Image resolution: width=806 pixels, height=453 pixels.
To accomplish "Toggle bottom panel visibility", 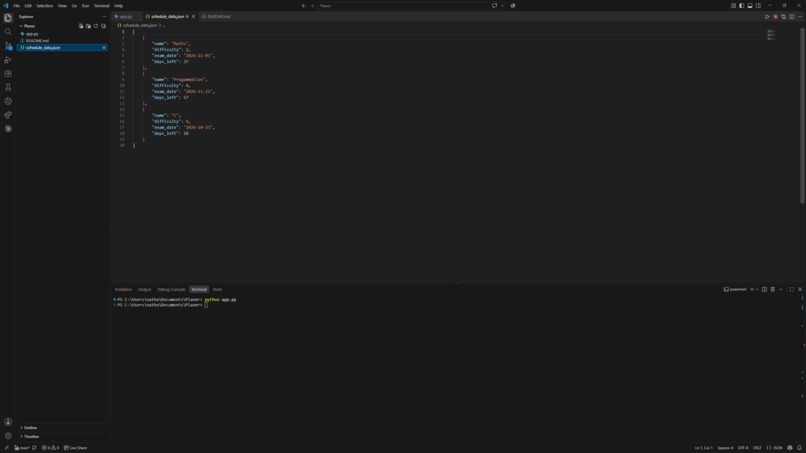I will click(x=749, y=6).
